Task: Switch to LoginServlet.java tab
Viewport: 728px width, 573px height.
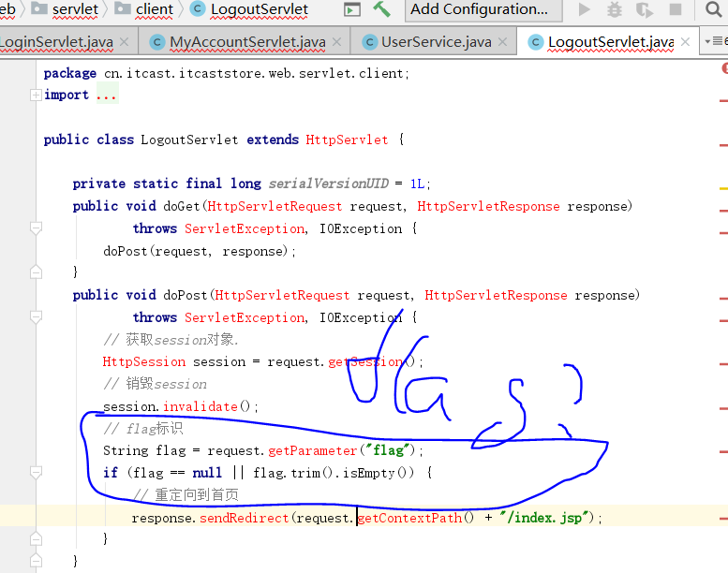Action: [x=56, y=42]
